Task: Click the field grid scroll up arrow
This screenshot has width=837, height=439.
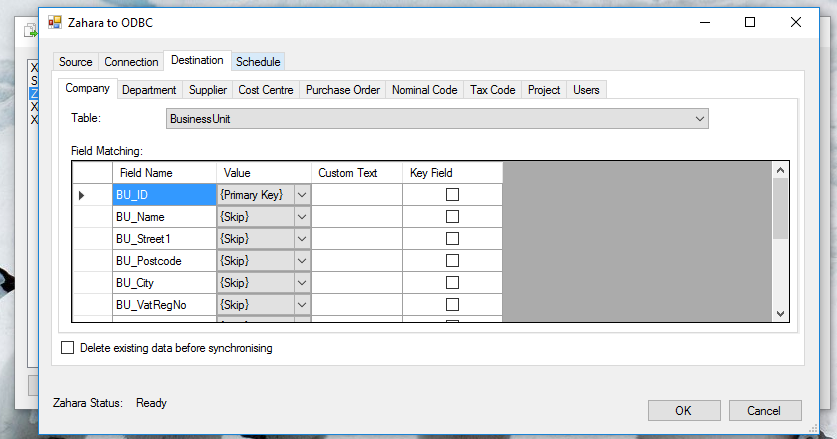Action: 780,170
